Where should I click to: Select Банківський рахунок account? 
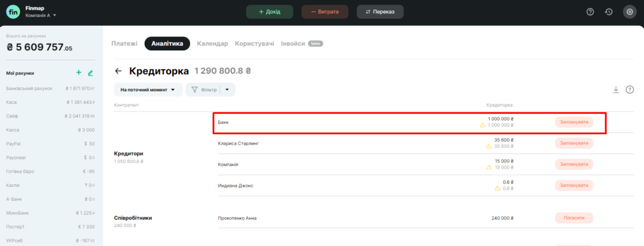click(51, 88)
